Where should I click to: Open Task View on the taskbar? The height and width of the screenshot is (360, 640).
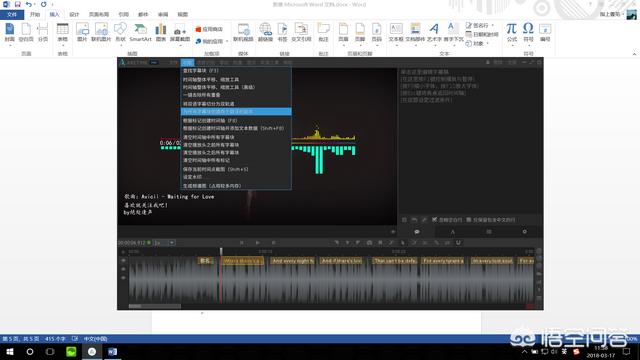point(50,351)
